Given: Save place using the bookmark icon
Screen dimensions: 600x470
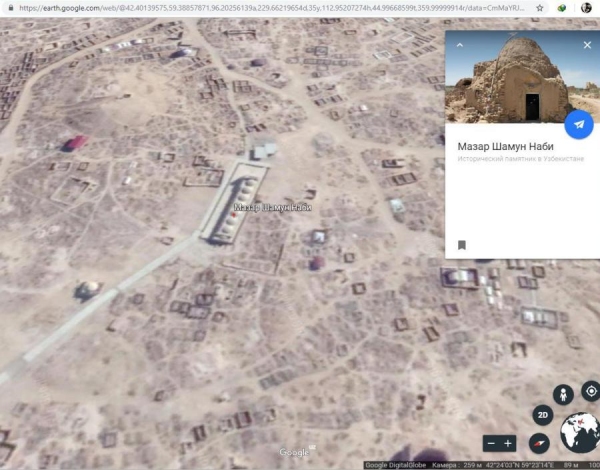Looking at the screenshot, I should point(462,245).
